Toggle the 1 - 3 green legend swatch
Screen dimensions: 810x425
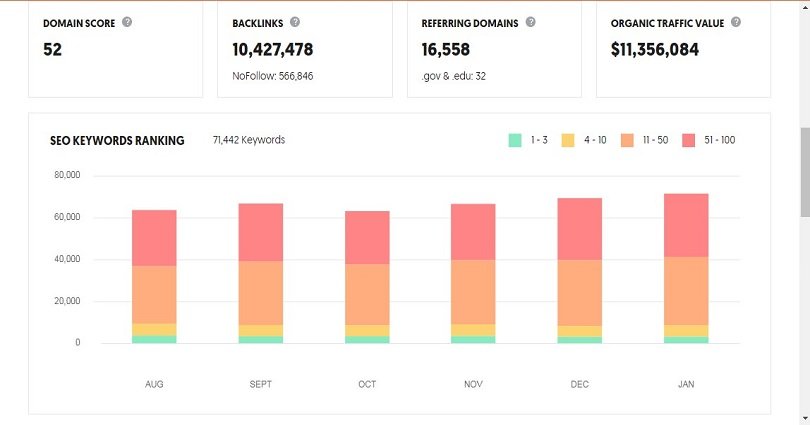515,140
